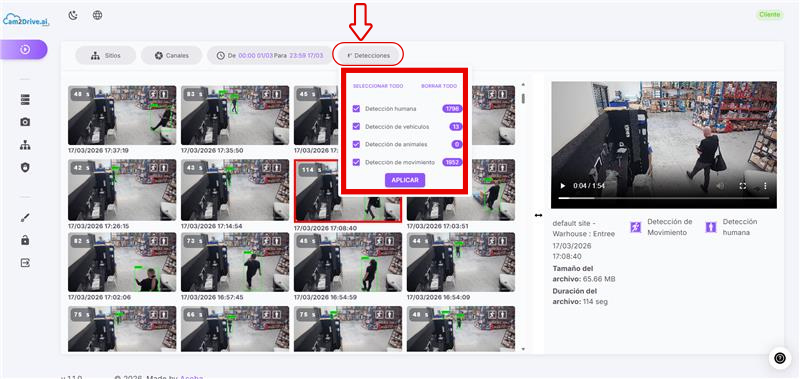800x379 pixels.
Task: Enter fullscreen in the video player
Action: click(743, 186)
